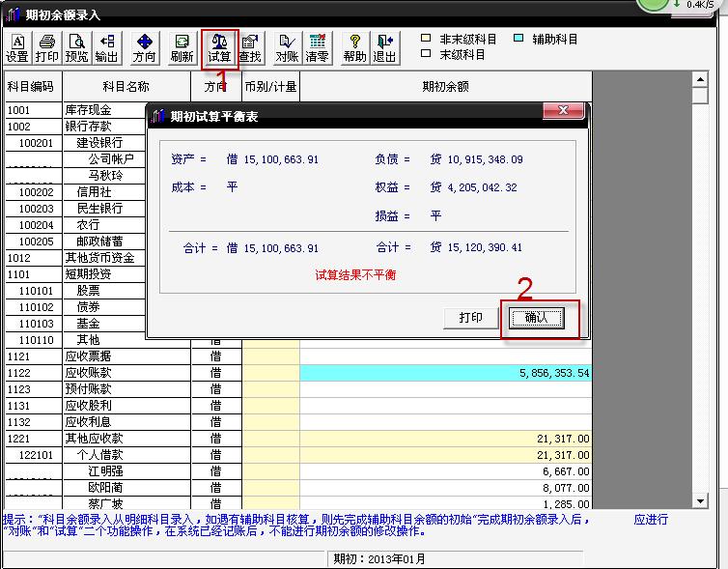Click the 币别/计量 column header
This screenshot has width=728, height=569.
(270, 86)
